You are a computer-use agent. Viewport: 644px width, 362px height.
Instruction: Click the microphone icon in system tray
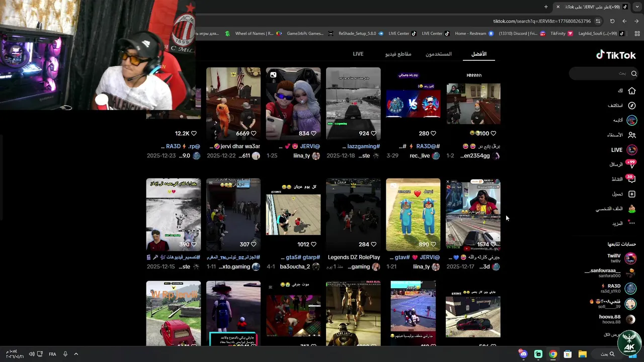65,354
